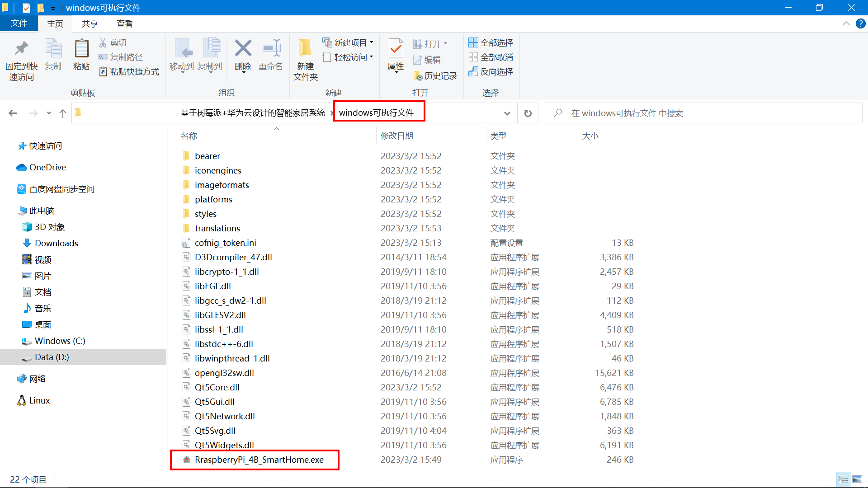Expand the address bar dropdown arrow
Viewport: 868px width, 488px height.
(x=507, y=113)
